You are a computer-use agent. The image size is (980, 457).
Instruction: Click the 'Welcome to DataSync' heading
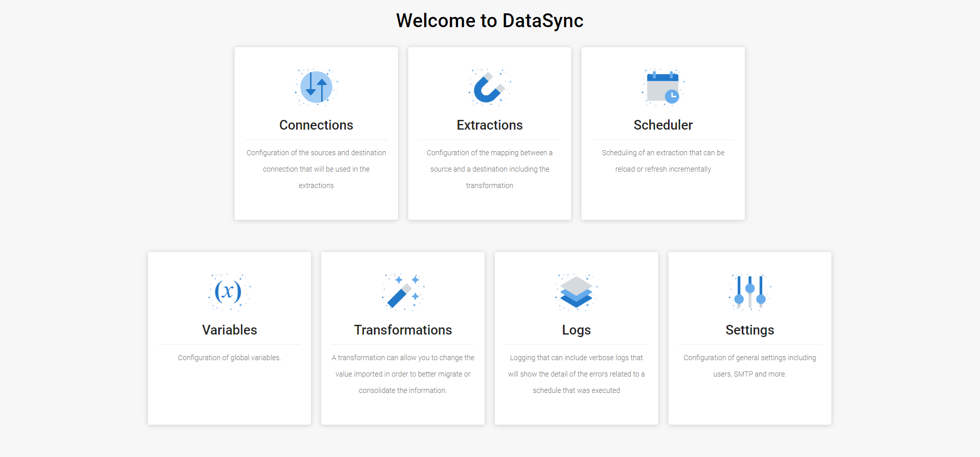point(490,21)
